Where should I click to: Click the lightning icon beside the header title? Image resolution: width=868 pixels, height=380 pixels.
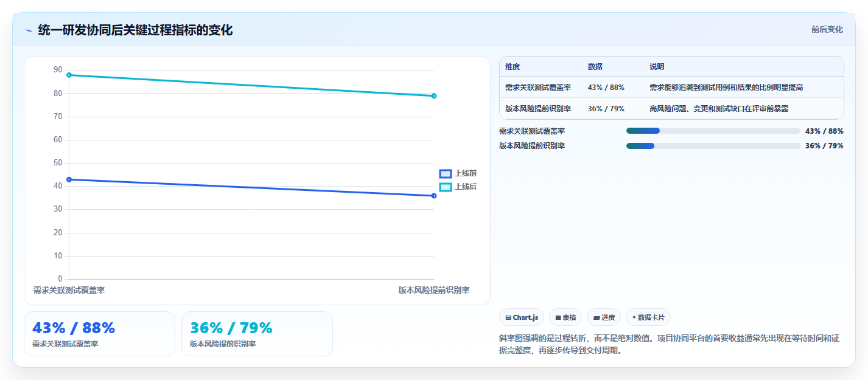29,30
